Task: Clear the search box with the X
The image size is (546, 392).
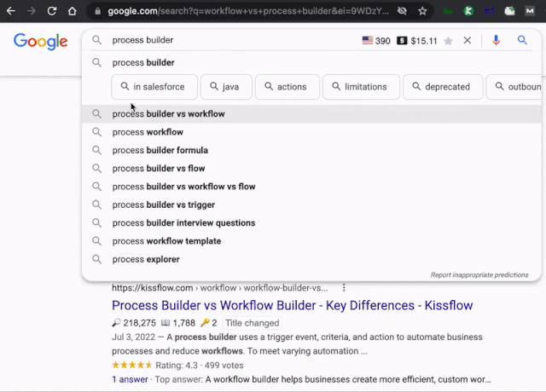Action: pyautogui.click(x=468, y=40)
